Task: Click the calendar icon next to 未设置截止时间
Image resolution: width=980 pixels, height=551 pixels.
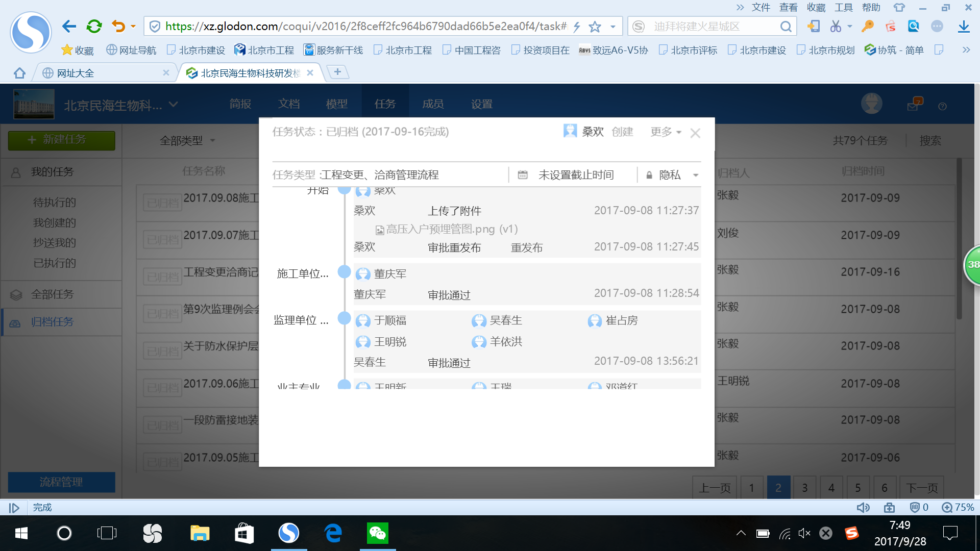Action: pyautogui.click(x=522, y=174)
